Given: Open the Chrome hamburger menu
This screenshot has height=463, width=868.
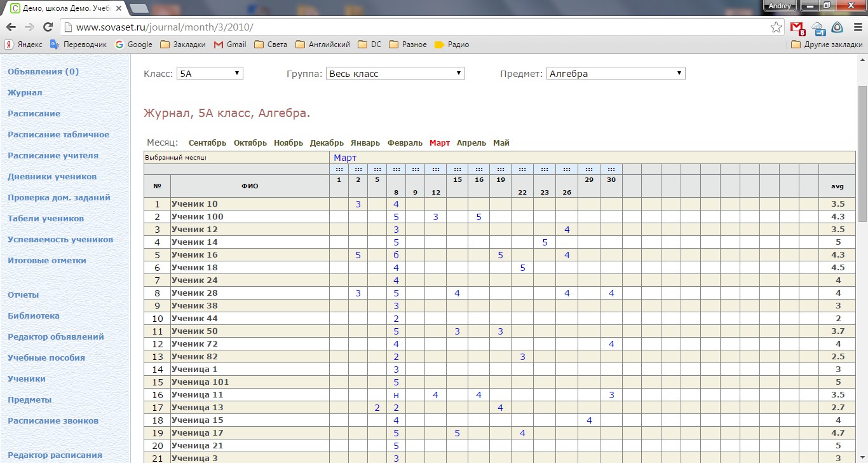Looking at the screenshot, I should pyautogui.click(x=857, y=27).
